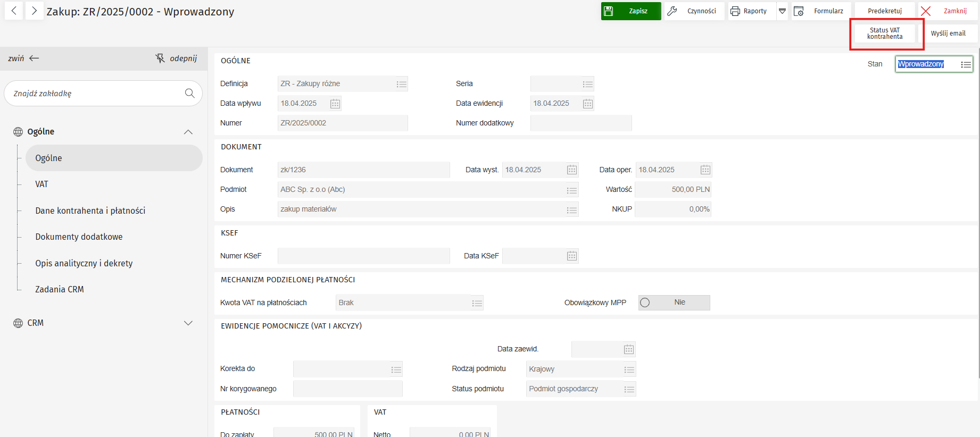Open Dane kontrahenta i płatności tab

click(90, 211)
